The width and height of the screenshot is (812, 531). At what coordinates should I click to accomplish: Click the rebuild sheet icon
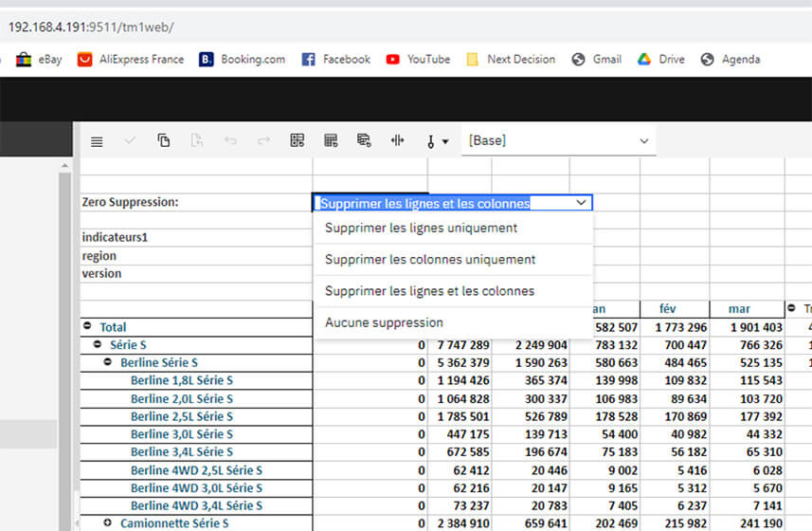click(331, 140)
